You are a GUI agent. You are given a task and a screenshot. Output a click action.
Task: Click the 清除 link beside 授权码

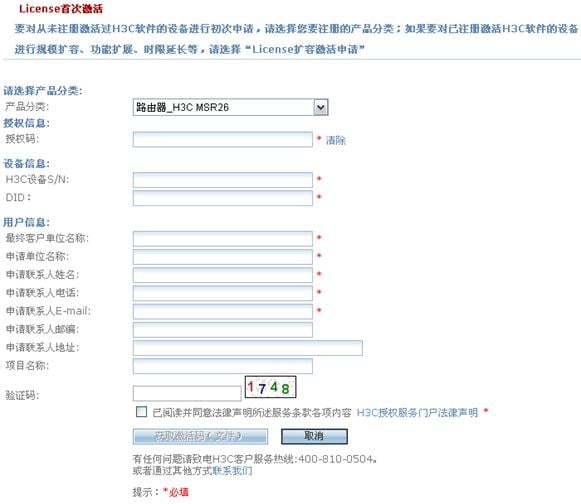[x=335, y=140]
